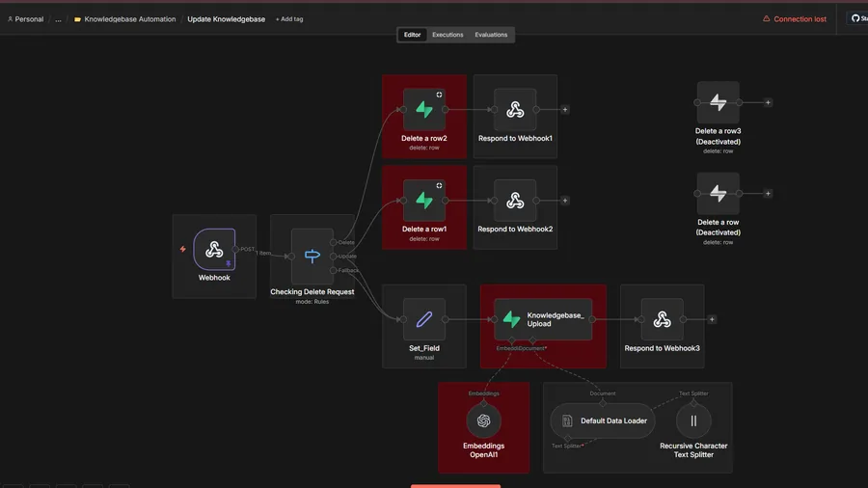Click the Add tag button
The height and width of the screenshot is (488, 868).
click(x=289, y=19)
